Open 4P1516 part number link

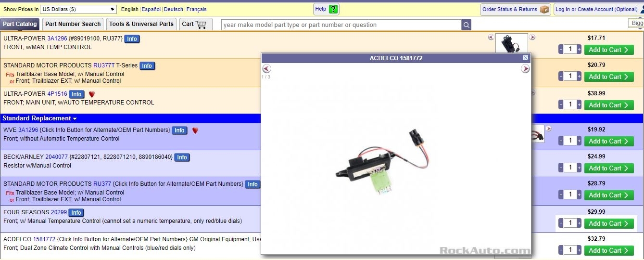pos(57,94)
